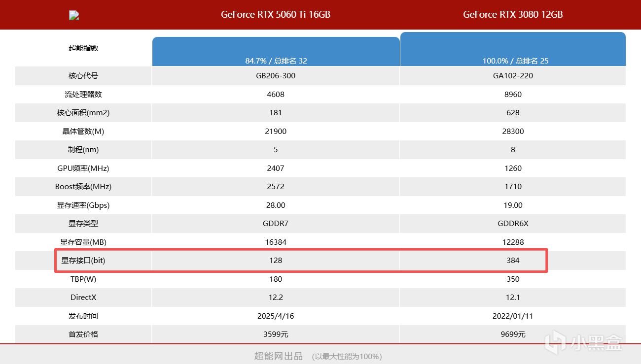
Task: Select the 1710 boost frequency value
Action: 513,187
